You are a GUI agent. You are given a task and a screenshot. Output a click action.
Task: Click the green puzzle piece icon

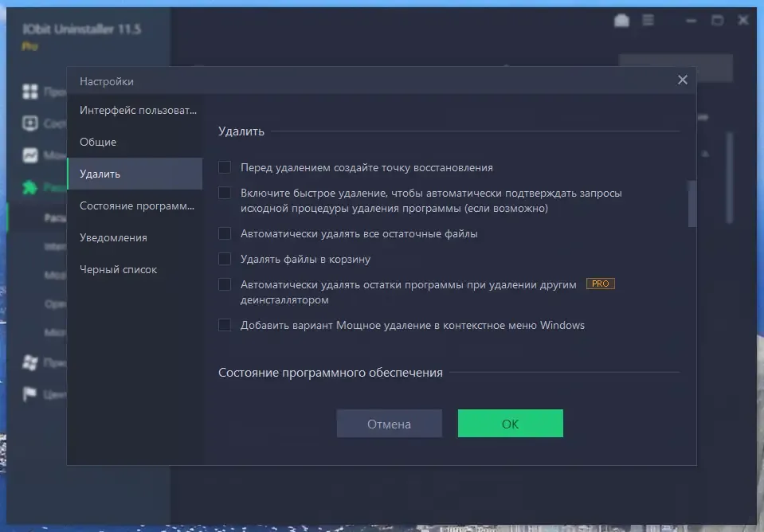click(30, 188)
